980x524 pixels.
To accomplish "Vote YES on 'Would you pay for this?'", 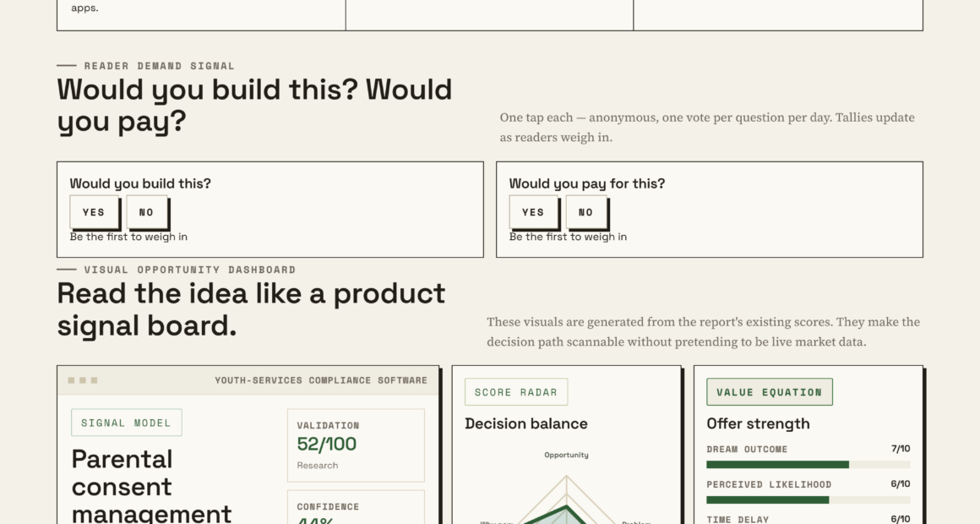I will tap(533, 212).
